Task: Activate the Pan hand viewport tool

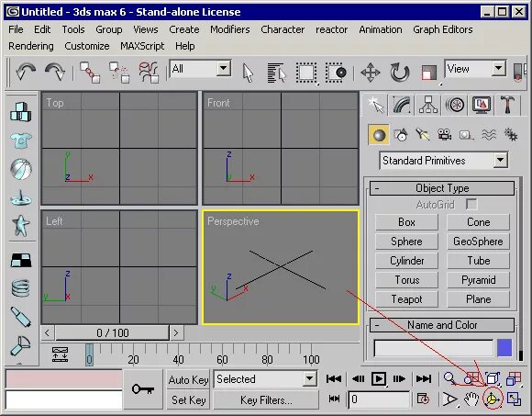Action: click(x=471, y=399)
